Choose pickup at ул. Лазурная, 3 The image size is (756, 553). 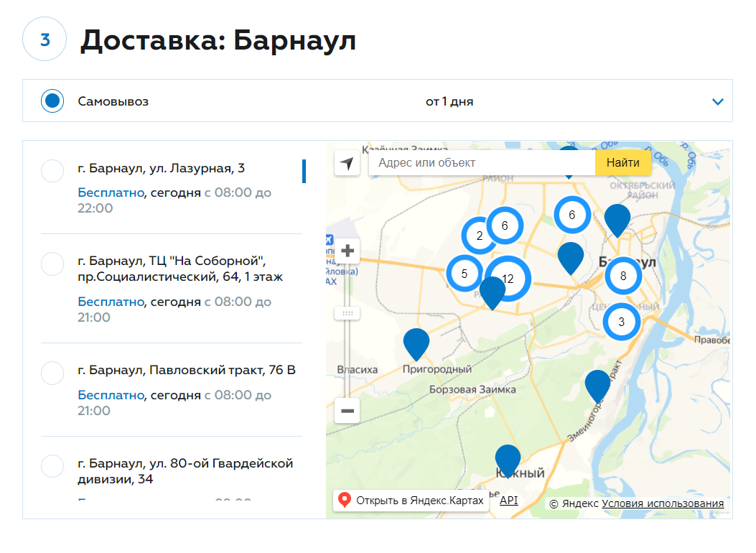coord(52,172)
